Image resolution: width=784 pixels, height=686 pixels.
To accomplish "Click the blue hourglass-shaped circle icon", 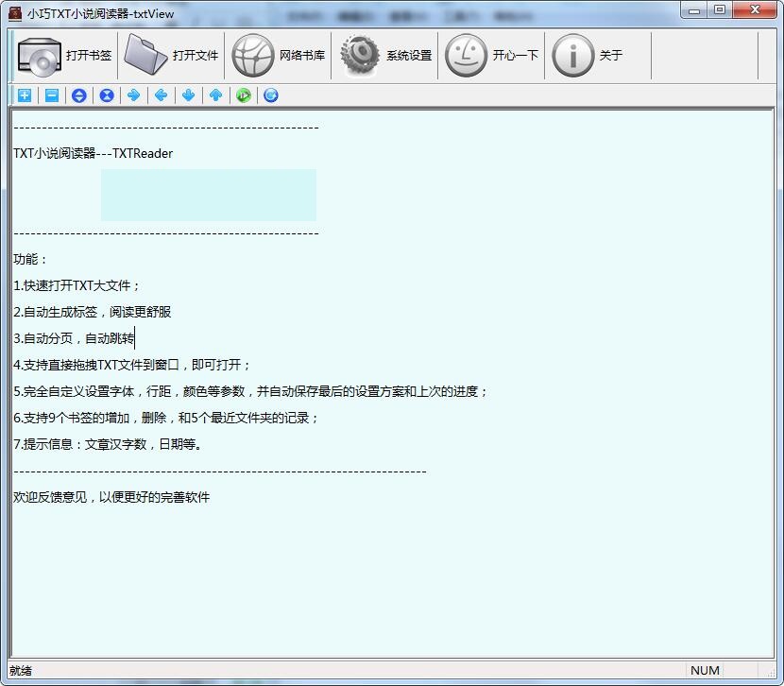I will (107, 95).
